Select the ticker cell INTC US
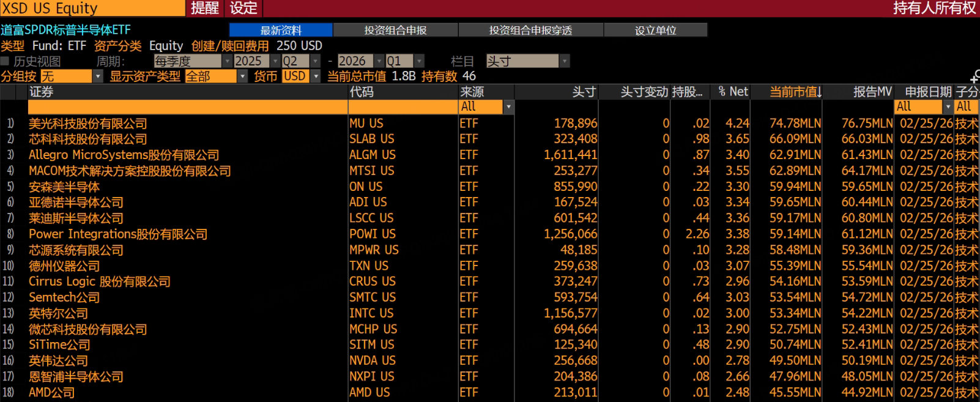This screenshot has width=980, height=402. pyautogui.click(x=372, y=313)
